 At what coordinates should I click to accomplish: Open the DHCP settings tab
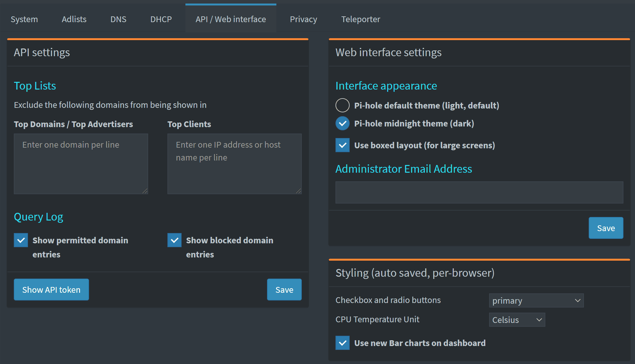click(x=161, y=19)
